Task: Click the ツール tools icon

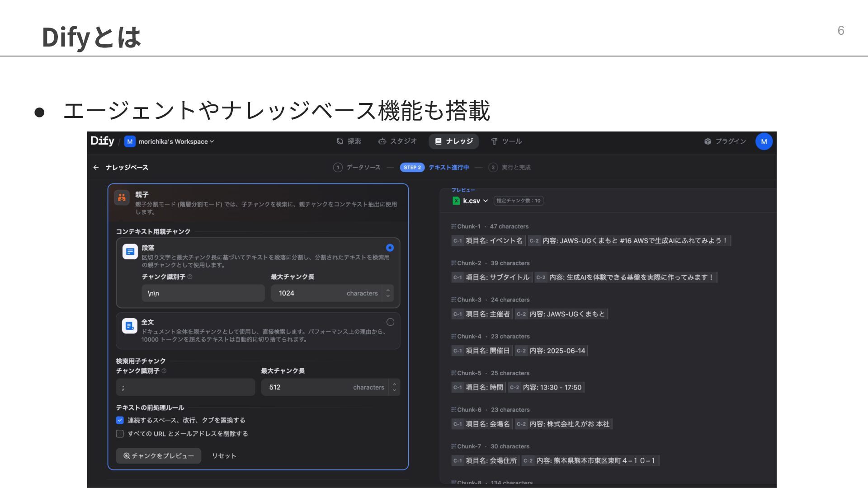Action: point(494,141)
